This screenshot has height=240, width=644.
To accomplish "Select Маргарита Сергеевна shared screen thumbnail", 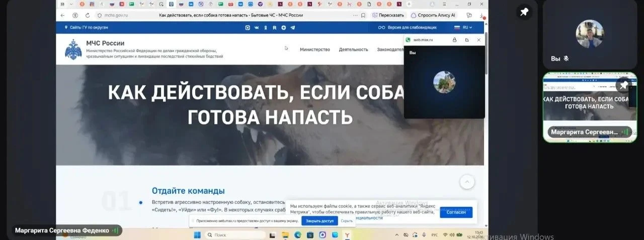I will pos(590,107).
